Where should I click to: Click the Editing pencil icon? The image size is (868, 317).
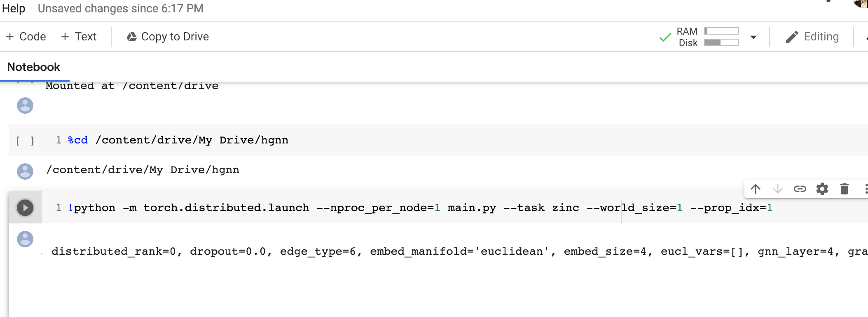(792, 37)
